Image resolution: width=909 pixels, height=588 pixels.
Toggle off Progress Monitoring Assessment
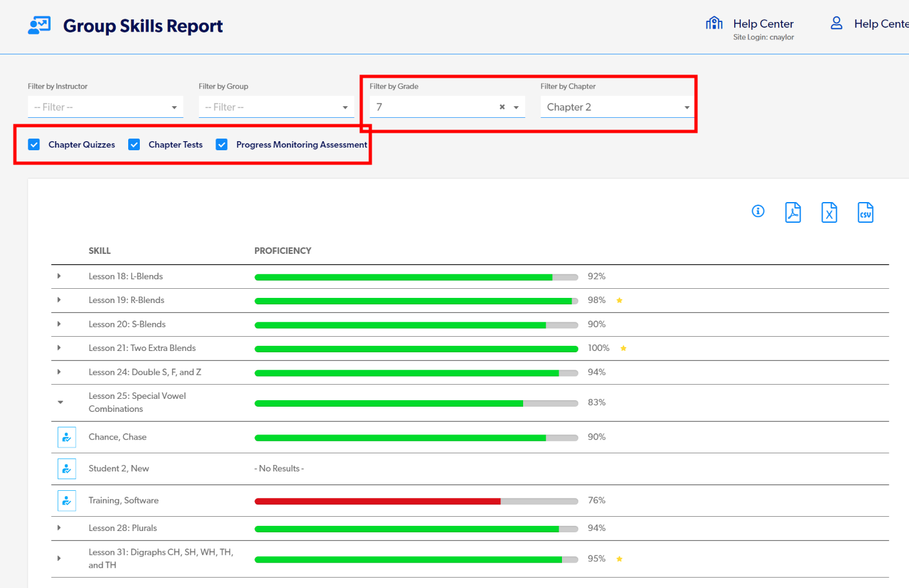(221, 144)
